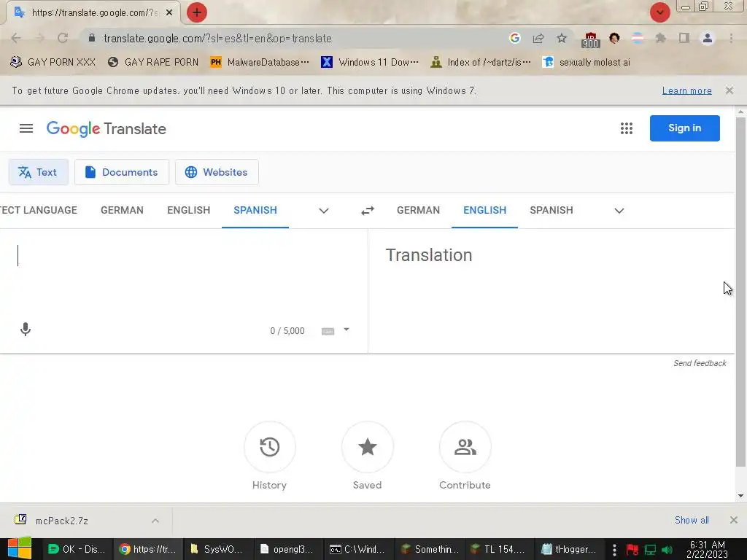Open the tab search dropdown button
The image size is (747, 560).
click(659, 12)
